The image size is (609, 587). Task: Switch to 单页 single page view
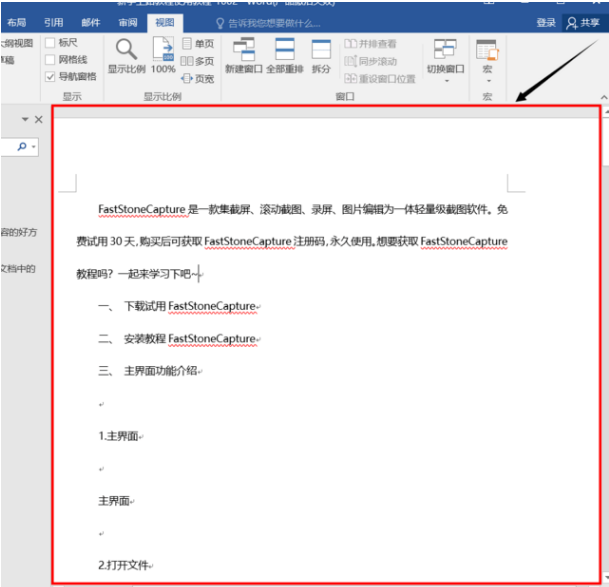tap(198, 44)
